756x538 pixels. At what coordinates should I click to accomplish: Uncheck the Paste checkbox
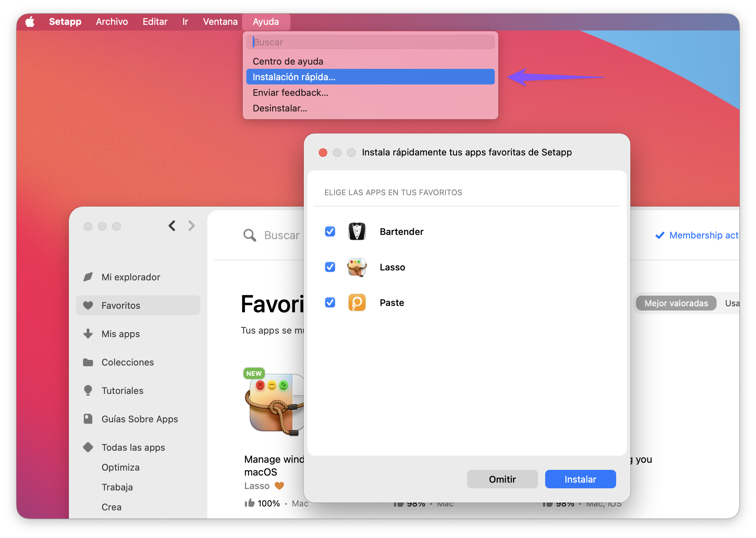(x=330, y=302)
